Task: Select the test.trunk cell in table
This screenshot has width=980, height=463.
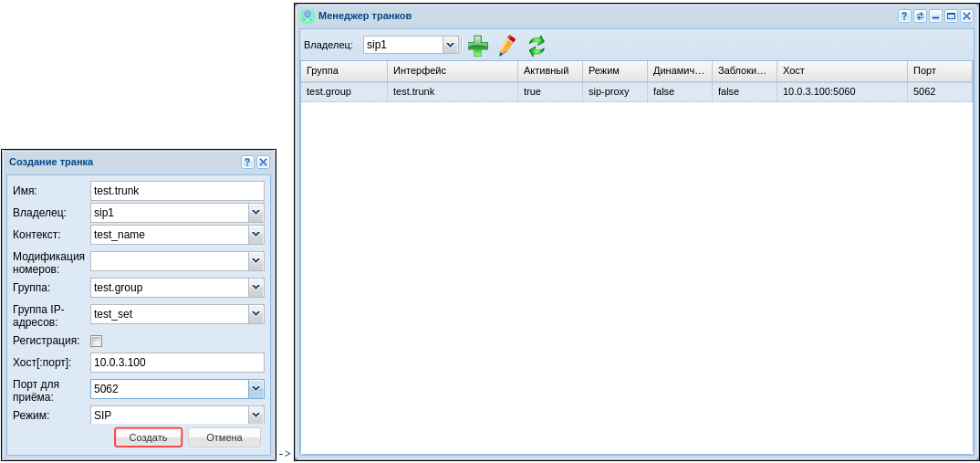Action: tap(453, 91)
